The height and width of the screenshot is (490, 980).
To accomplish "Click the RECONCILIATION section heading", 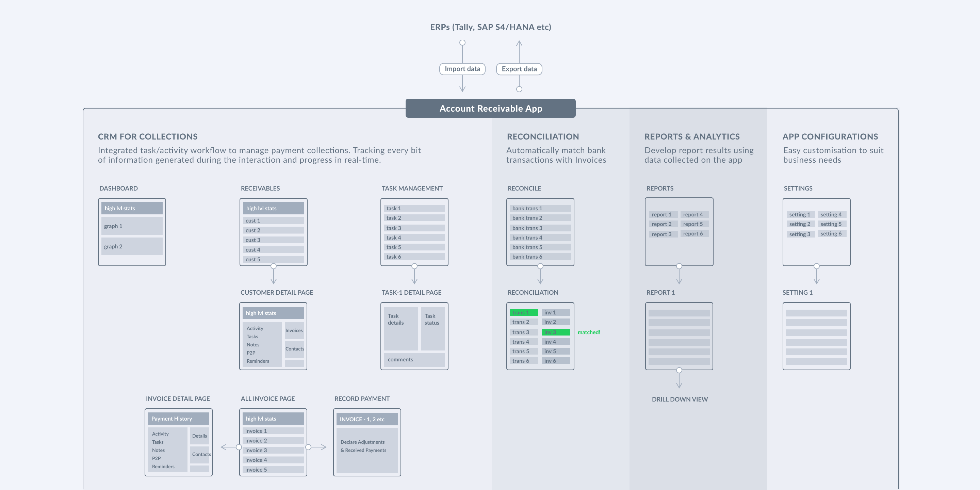I will click(543, 136).
